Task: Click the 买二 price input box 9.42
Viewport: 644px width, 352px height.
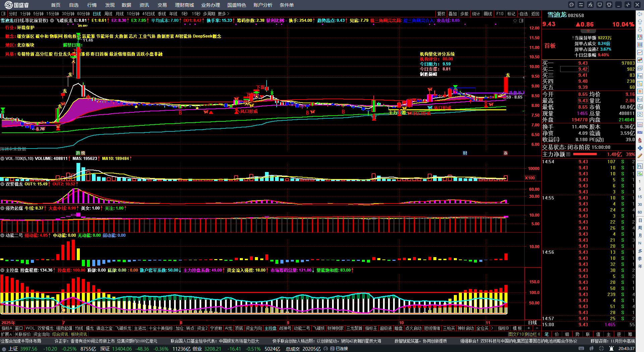Action: pyautogui.click(x=574, y=69)
